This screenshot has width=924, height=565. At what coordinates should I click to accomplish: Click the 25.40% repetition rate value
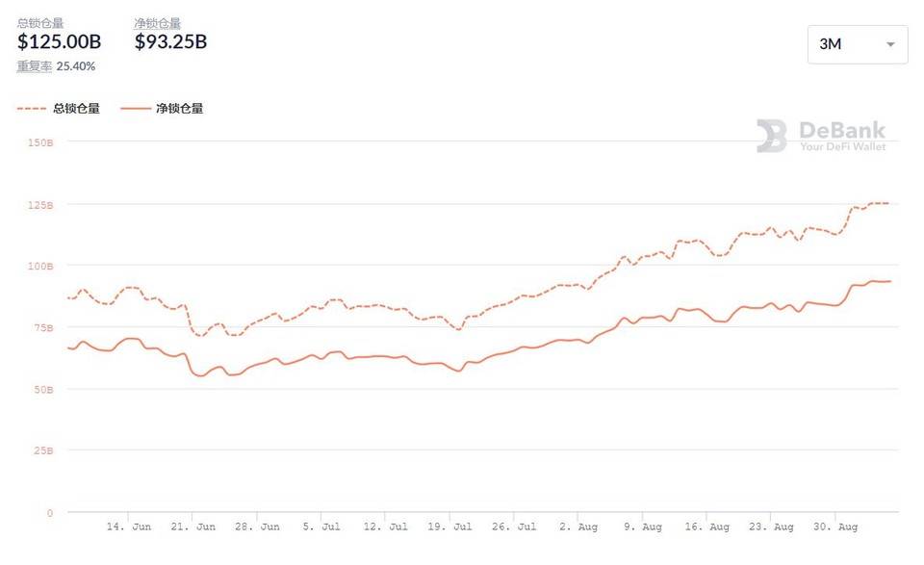click(76, 66)
